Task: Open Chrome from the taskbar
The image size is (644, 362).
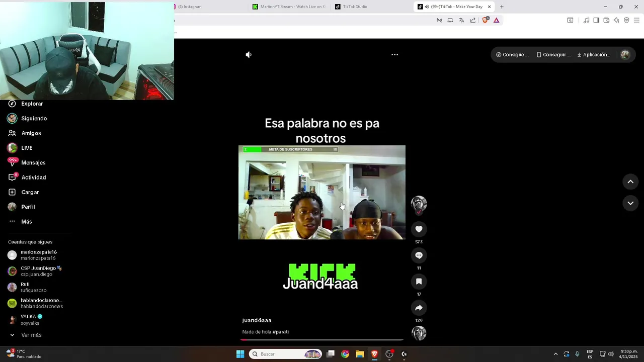Action: point(345,354)
